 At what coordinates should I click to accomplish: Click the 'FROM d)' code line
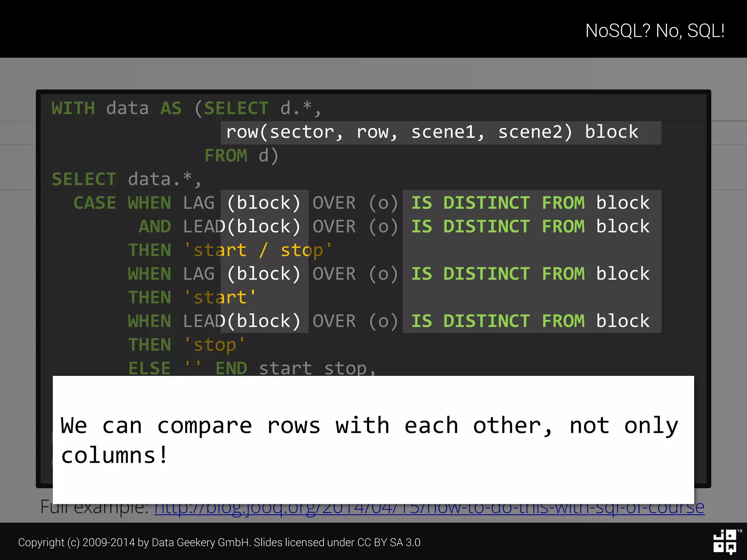241,156
